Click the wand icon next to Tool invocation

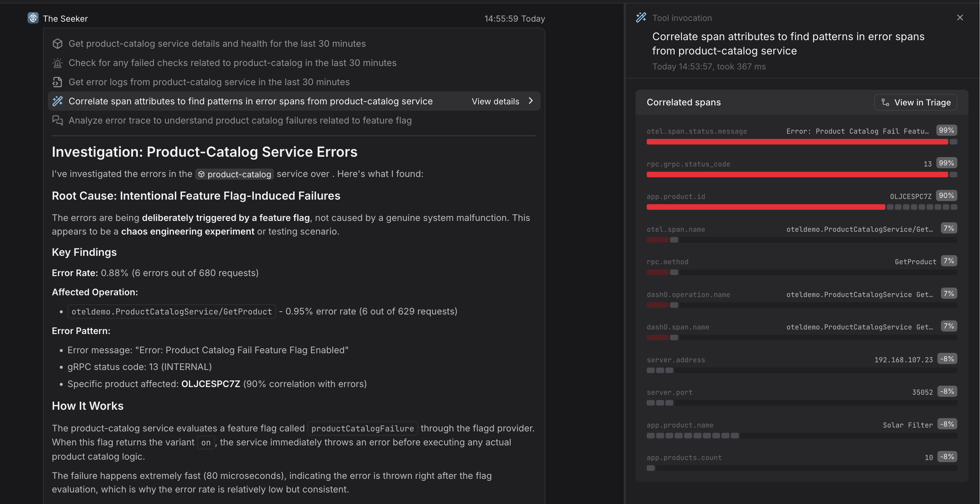tap(641, 17)
